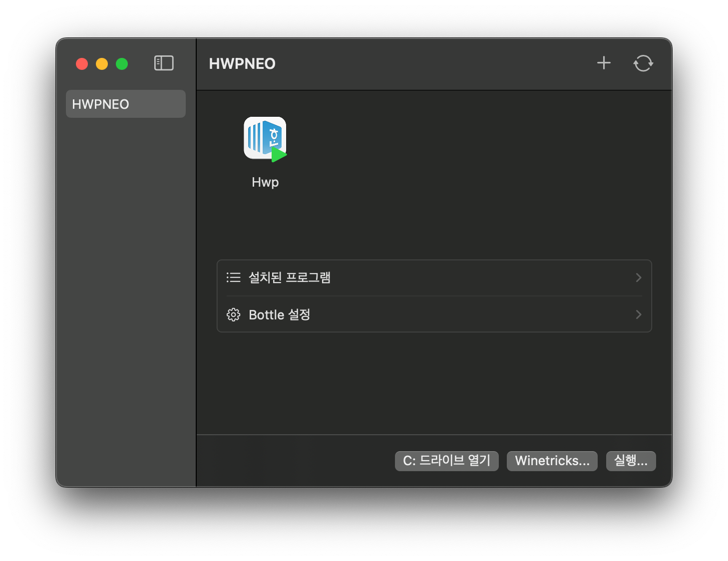Expand the 설치된 프로그램 row chevron
Screen dimensions: 728x561
(638, 278)
